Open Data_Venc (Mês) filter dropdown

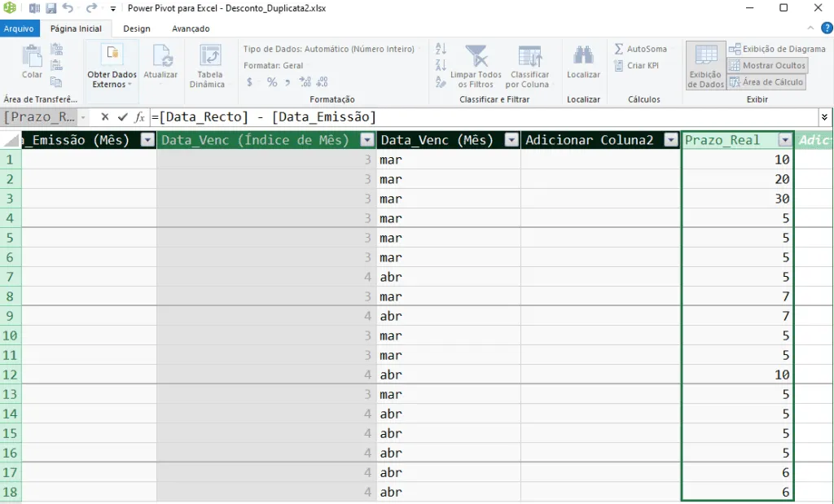(x=511, y=140)
